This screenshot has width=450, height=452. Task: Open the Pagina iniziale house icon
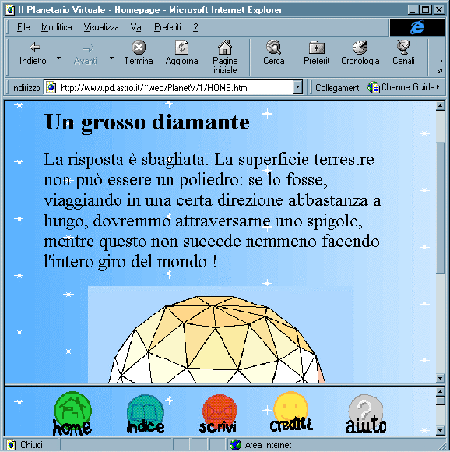[225, 47]
